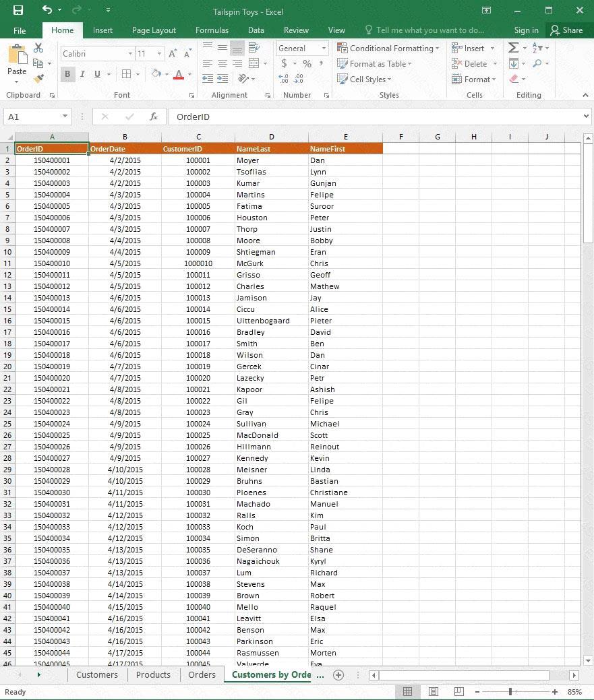Screen dimensions: 594x700
Task: Switch to the Page Layout tab
Action: tap(154, 30)
